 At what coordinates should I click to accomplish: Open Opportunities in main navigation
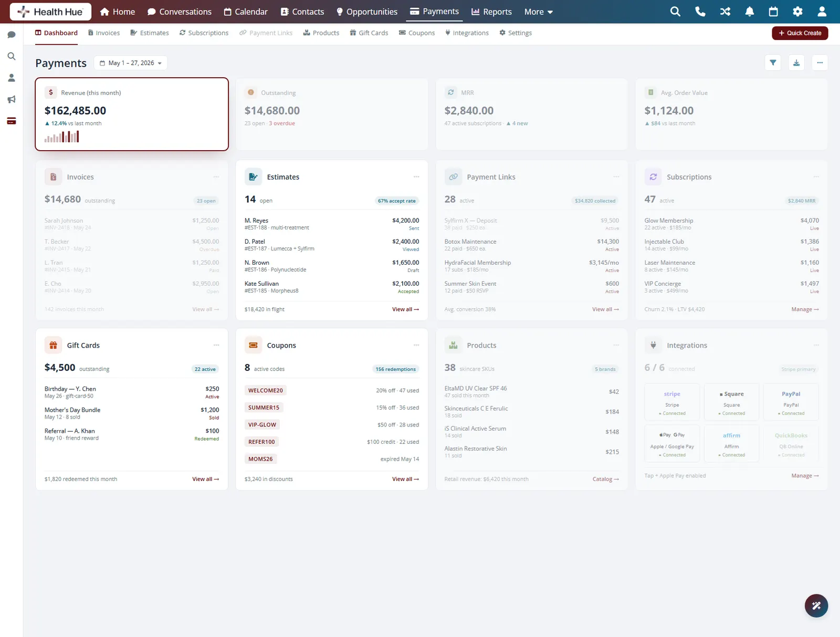(x=367, y=12)
